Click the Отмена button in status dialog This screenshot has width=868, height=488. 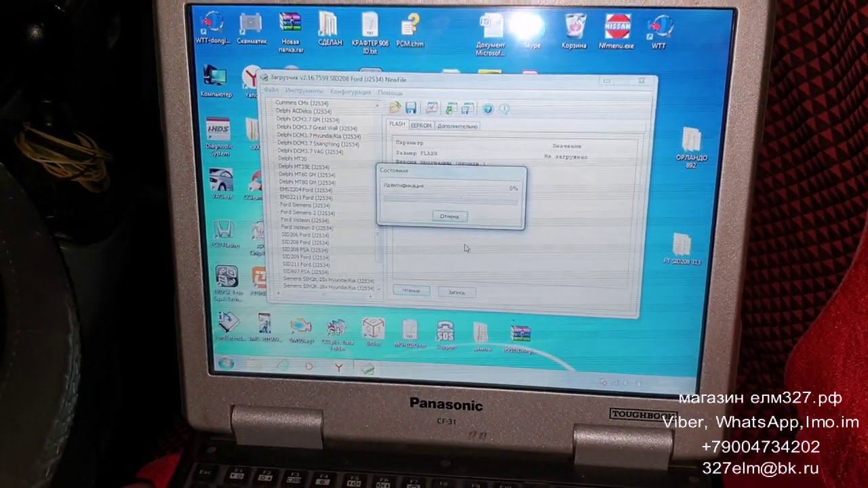450,216
